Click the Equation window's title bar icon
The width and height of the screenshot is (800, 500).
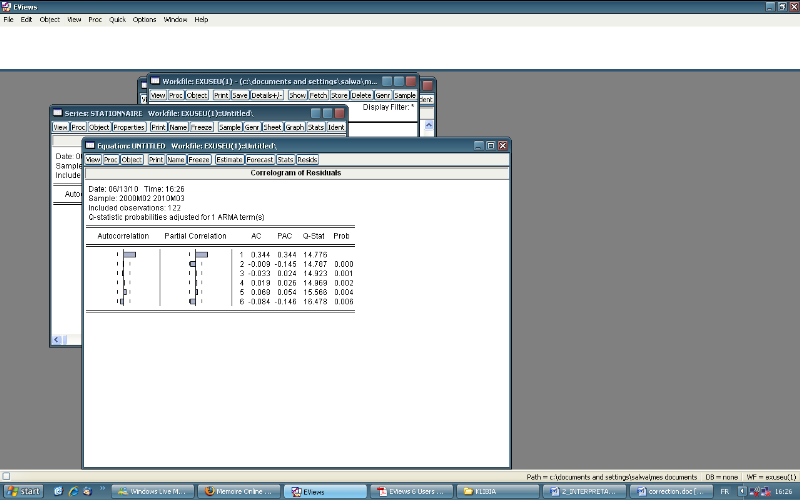[90, 145]
